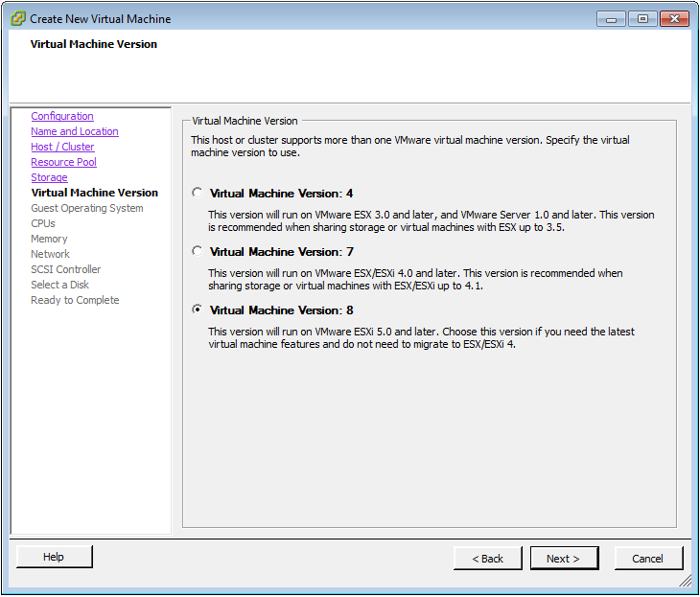The height and width of the screenshot is (597, 700).
Task: Click the SCSI Controller step label
Action: (x=65, y=269)
